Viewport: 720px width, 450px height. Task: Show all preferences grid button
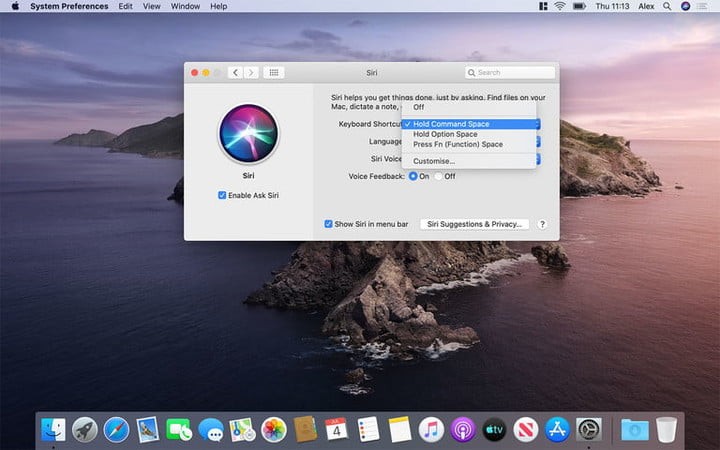[x=274, y=73]
